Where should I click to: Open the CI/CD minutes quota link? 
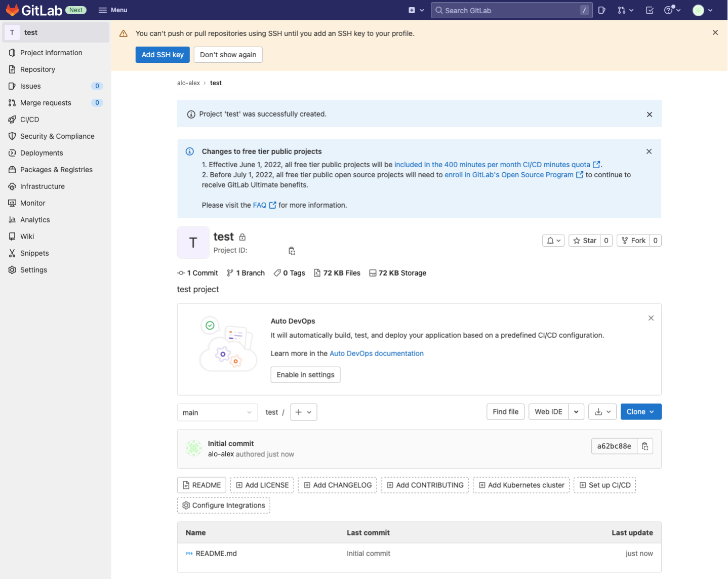(x=497, y=165)
